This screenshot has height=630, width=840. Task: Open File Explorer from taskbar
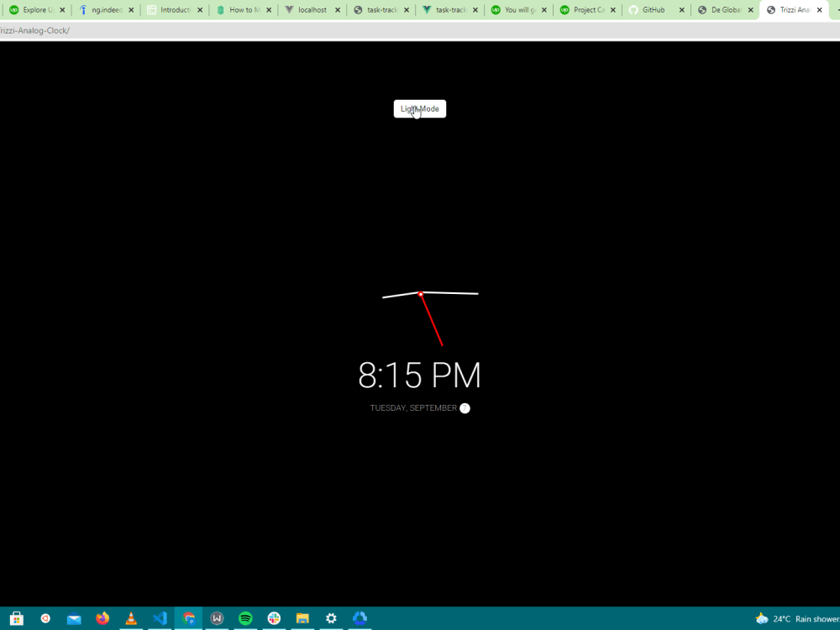[x=302, y=618]
